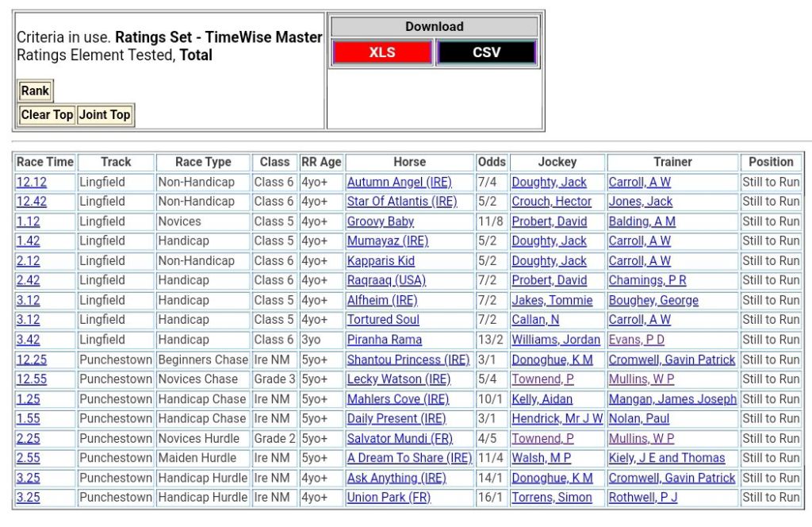Image resolution: width=812 pixels, height=527 pixels.
Task: Select the Joint Top filter button
Action: click(x=105, y=115)
